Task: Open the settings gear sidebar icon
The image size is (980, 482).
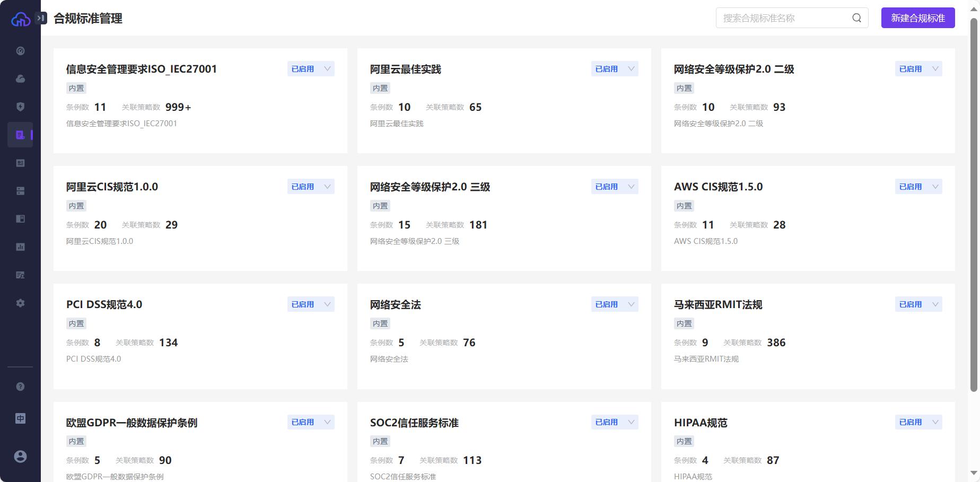Action: pos(20,303)
